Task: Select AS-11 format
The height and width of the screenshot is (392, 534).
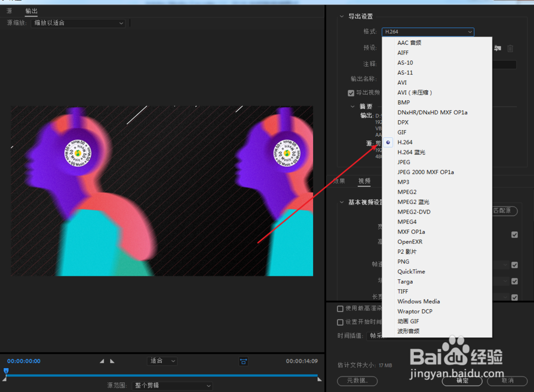Action: 437,73
